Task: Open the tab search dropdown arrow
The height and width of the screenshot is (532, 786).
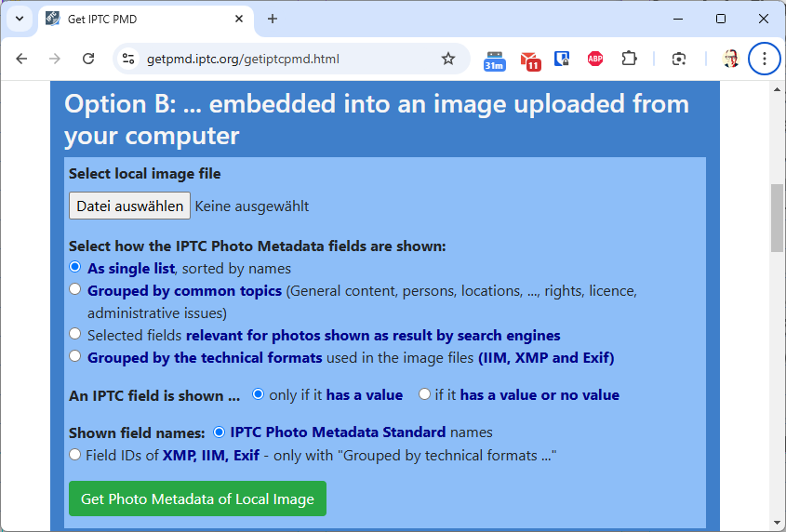Action: click(x=20, y=19)
